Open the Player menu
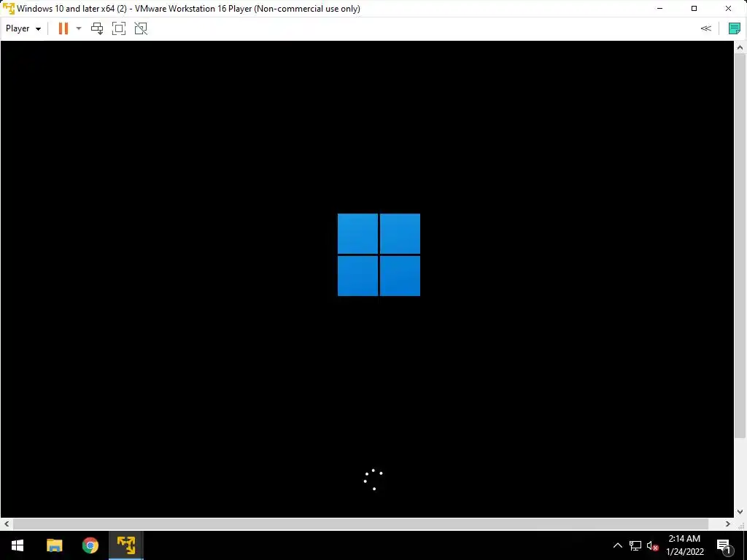The height and width of the screenshot is (560, 747). pos(23,28)
